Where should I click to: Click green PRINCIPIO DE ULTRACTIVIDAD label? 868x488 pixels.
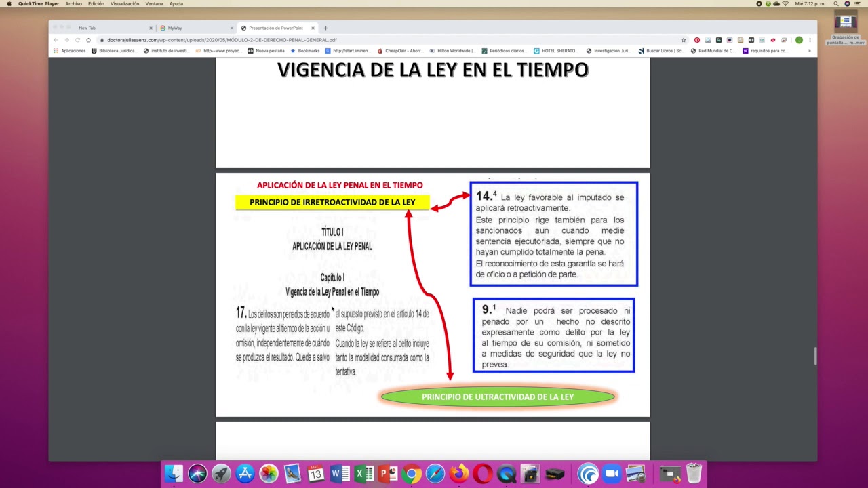tap(498, 396)
